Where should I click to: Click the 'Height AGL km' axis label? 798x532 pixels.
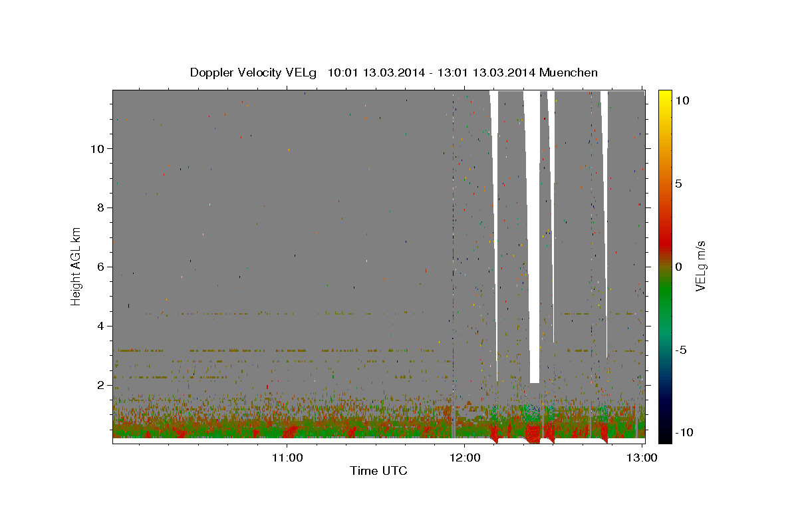[76, 266]
